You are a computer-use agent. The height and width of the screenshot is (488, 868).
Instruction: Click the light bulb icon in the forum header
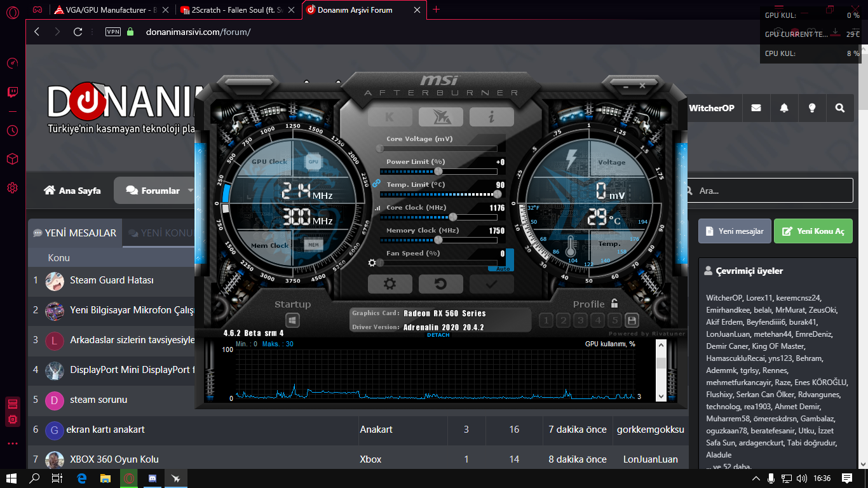(812, 108)
